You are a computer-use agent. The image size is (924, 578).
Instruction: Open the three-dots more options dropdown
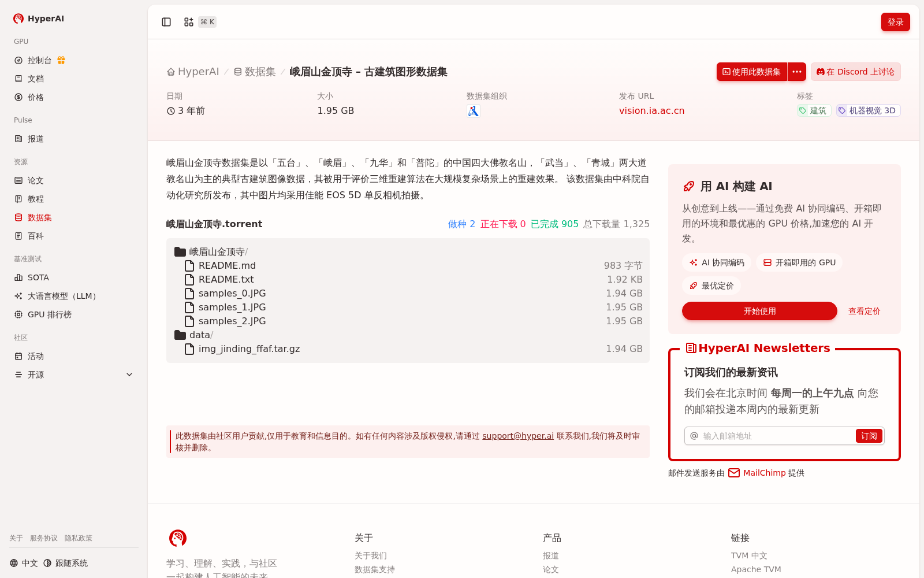coord(797,72)
